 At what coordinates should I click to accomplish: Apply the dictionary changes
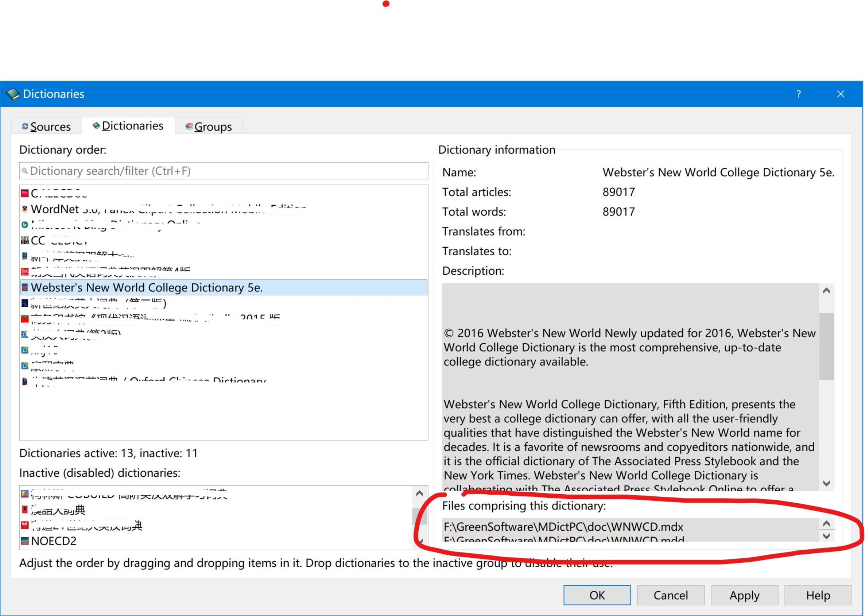click(744, 595)
